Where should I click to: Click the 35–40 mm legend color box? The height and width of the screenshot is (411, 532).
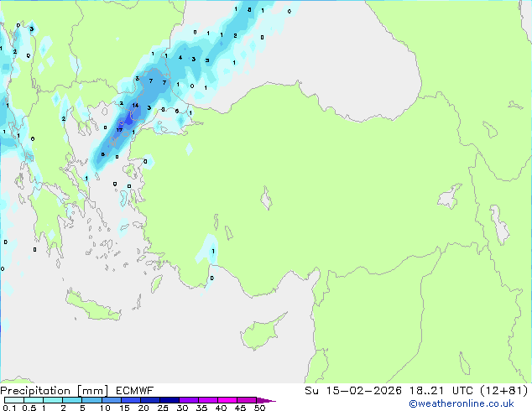(x=207, y=400)
